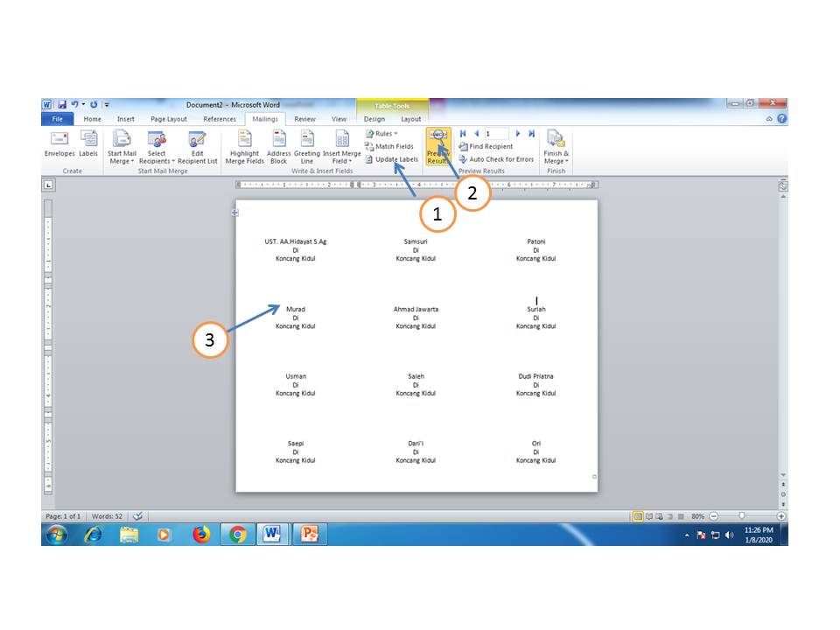The image size is (840, 630).
Task: Click Page: 1 of 1 indicator
Action: (63, 516)
